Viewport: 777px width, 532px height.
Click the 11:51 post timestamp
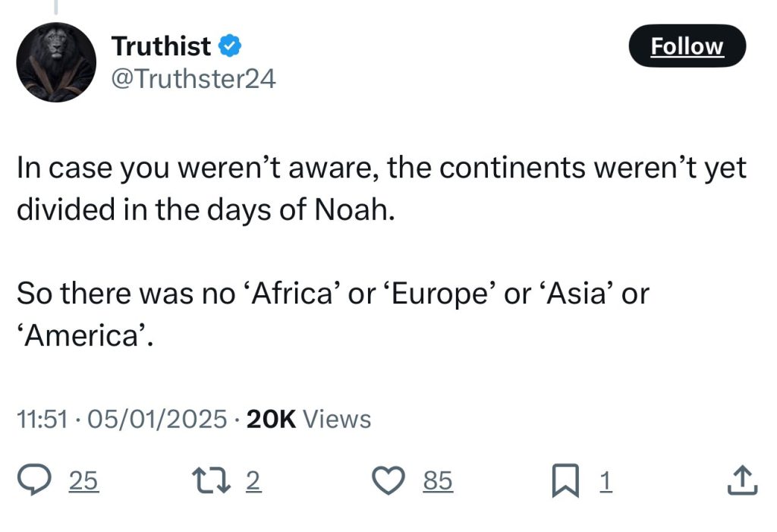coord(42,419)
